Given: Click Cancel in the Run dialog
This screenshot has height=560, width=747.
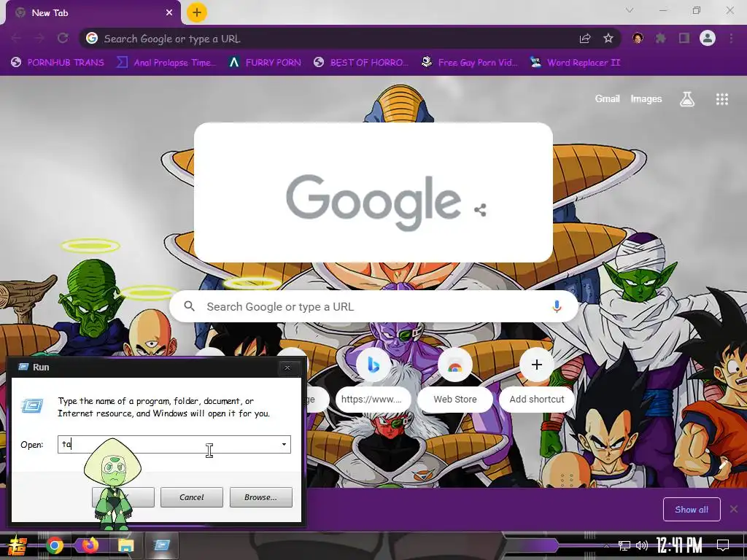Looking at the screenshot, I should [x=192, y=497].
